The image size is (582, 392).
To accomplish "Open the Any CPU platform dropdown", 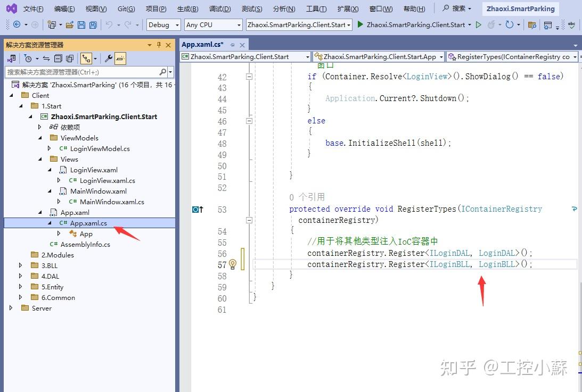I will (x=213, y=24).
